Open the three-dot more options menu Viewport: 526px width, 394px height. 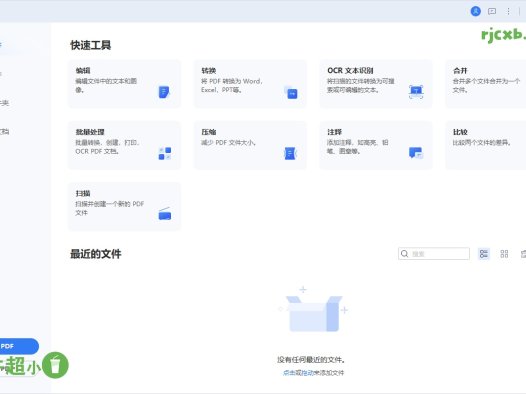pyautogui.click(x=508, y=11)
